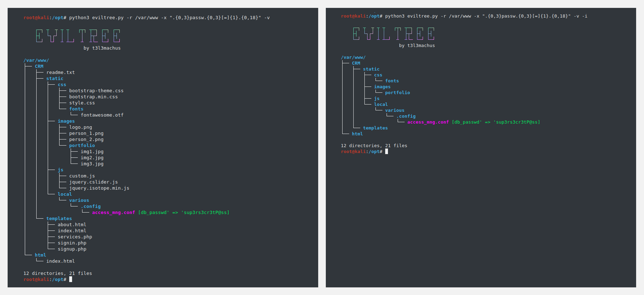
Task: Select the portfolio directory in right tree
Action: tap(397, 93)
